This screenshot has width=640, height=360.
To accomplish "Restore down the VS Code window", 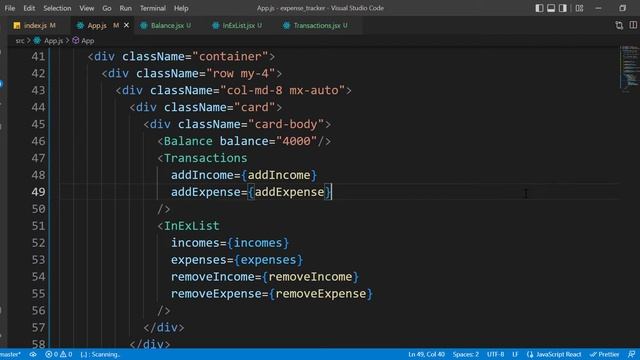I will pyautogui.click(x=622, y=8).
